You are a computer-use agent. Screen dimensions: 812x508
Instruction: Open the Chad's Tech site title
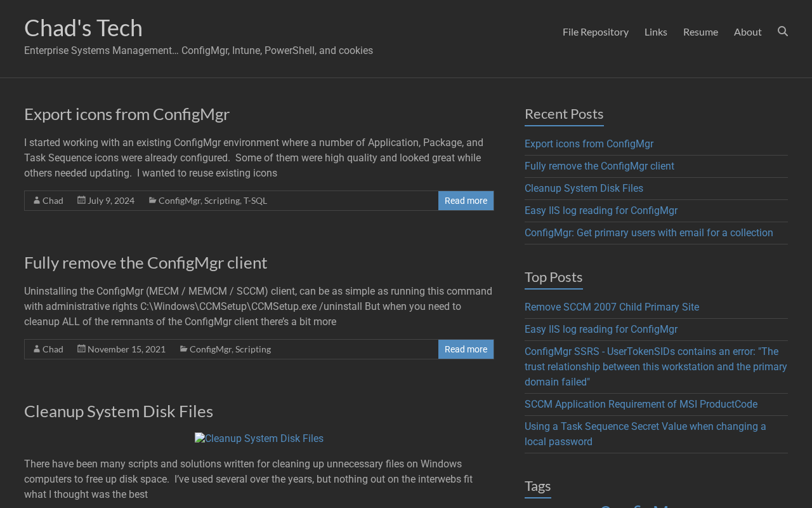pyautogui.click(x=83, y=28)
